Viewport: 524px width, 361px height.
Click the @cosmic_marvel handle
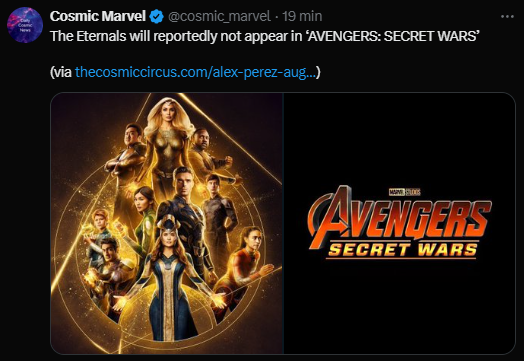(219, 16)
